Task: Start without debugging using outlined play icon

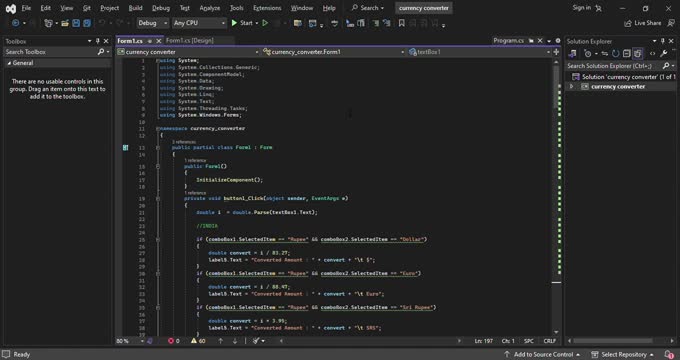Action: pyautogui.click(x=265, y=23)
